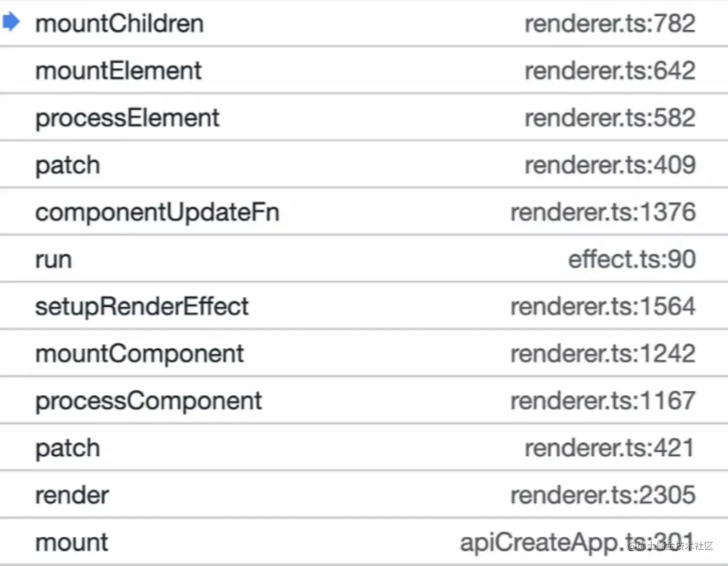The height and width of the screenshot is (566, 728).
Task: Select the run stack frame
Action: (x=53, y=260)
